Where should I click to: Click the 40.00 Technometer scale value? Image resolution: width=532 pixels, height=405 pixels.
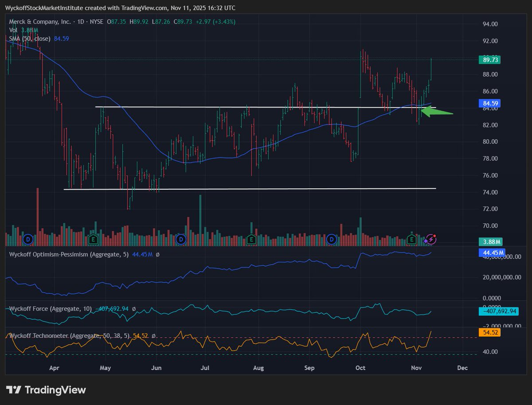(x=490, y=352)
